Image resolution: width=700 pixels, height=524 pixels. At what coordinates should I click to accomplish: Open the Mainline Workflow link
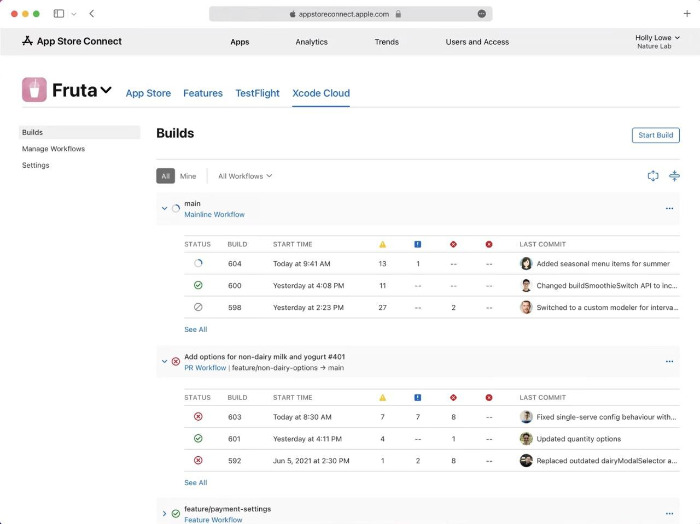[x=214, y=215]
